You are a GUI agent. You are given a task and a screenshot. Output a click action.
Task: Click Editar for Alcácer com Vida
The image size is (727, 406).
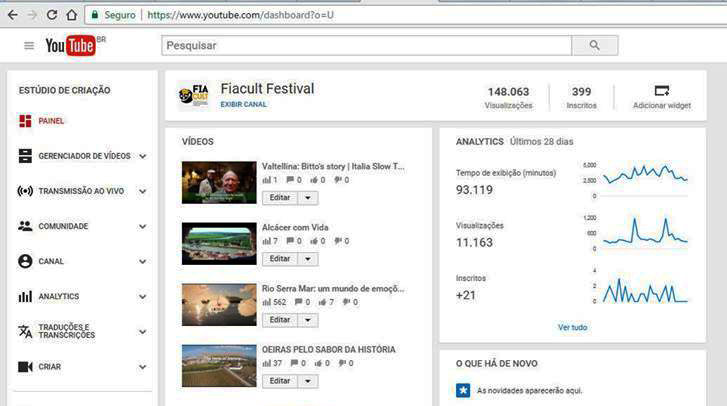tap(280, 259)
